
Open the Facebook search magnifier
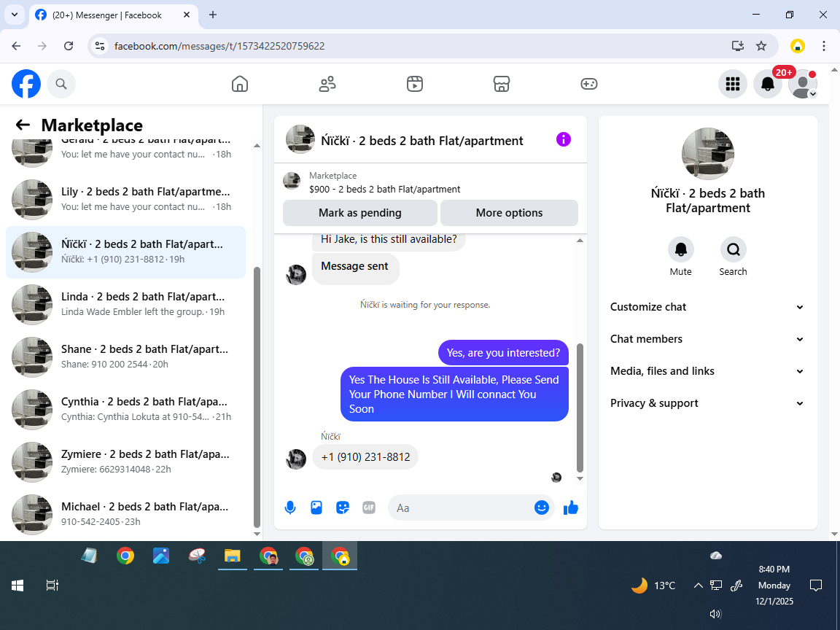pyautogui.click(x=61, y=84)
